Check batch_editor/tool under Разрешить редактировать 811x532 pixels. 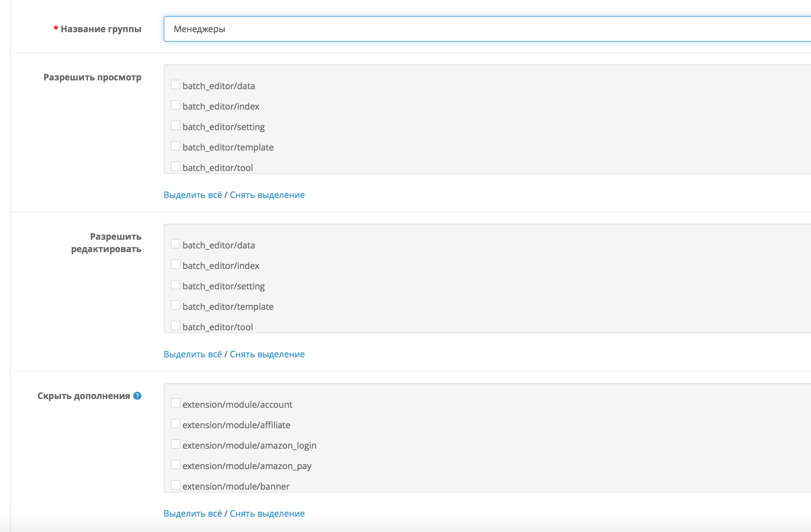[x=176, y=326]
